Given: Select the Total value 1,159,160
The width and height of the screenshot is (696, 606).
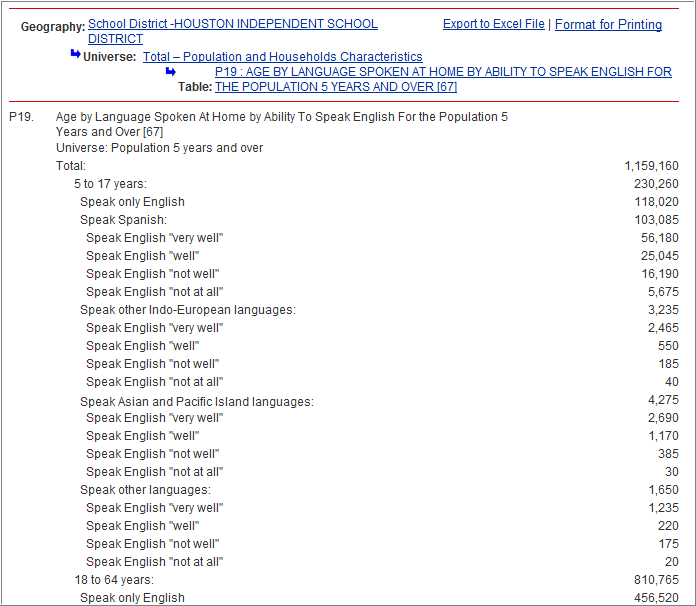Looking at the screenshot, I should 651,166.
